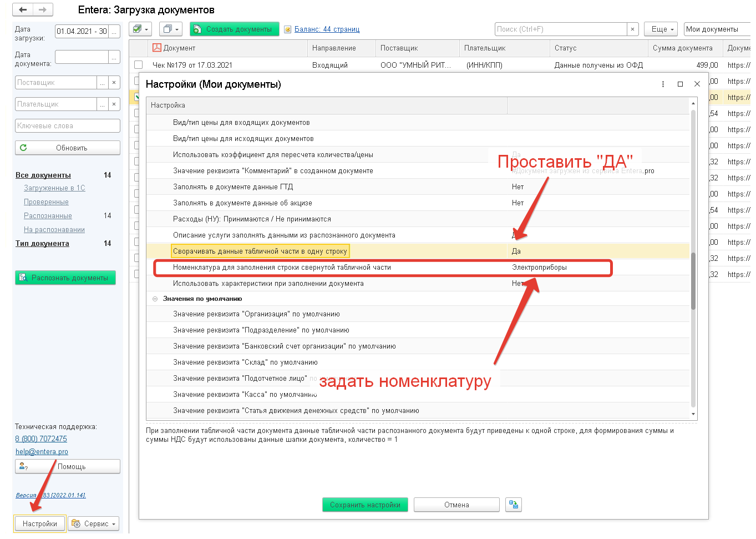Select Вид/тип цены для входящих документов row
This screenshot has height=539, width=756.
[418, 123]
